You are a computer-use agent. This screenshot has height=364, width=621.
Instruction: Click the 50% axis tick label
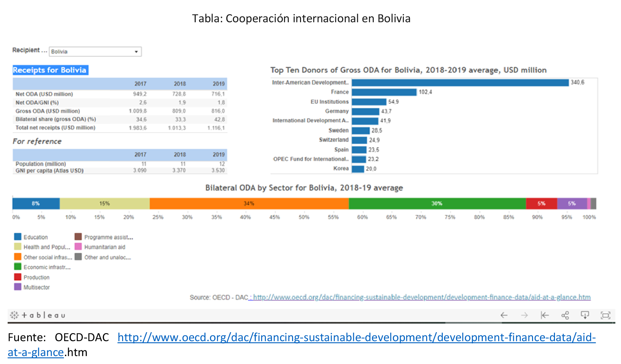click(304, 217)
